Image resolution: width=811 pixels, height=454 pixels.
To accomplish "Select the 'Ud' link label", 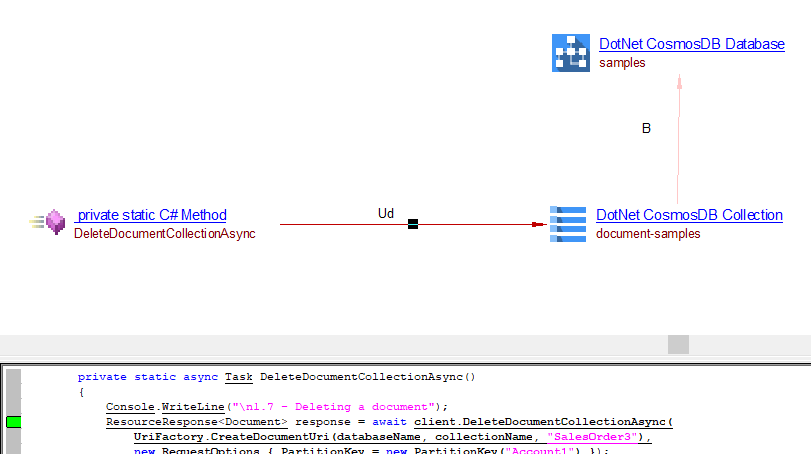I will point(385,213).
